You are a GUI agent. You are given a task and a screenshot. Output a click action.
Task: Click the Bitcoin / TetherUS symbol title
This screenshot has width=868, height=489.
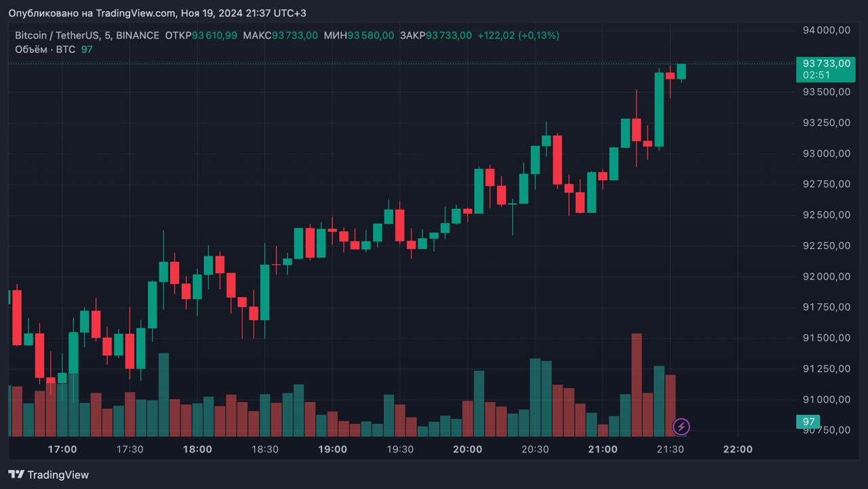click(87, 35)
